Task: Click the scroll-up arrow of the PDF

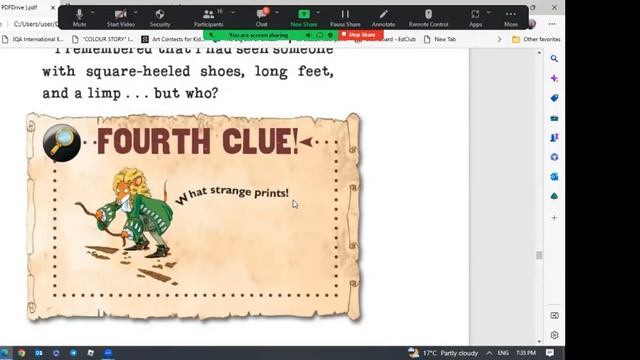Action: [x=539, y=53]
